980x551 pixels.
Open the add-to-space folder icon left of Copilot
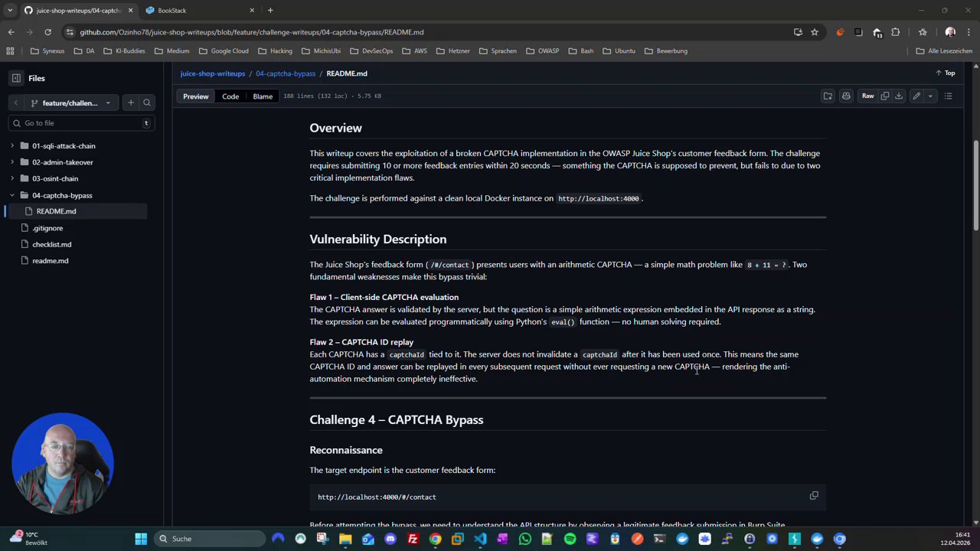tap(828, 96)
